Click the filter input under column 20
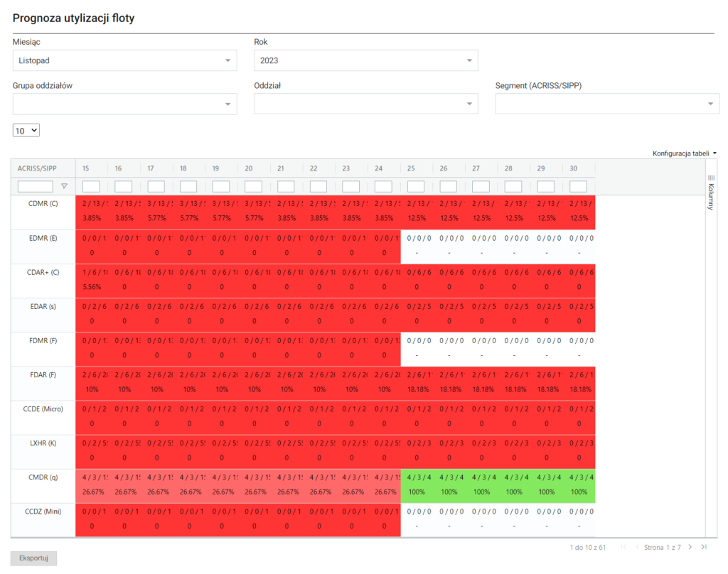Viewport: 728px width, 574px height. point(253,187)
